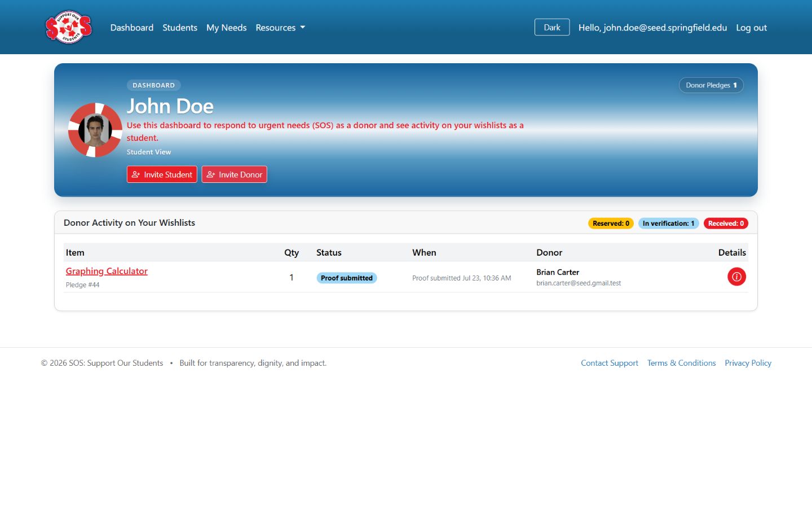Toggle Dark mode button

coord(552,27)
